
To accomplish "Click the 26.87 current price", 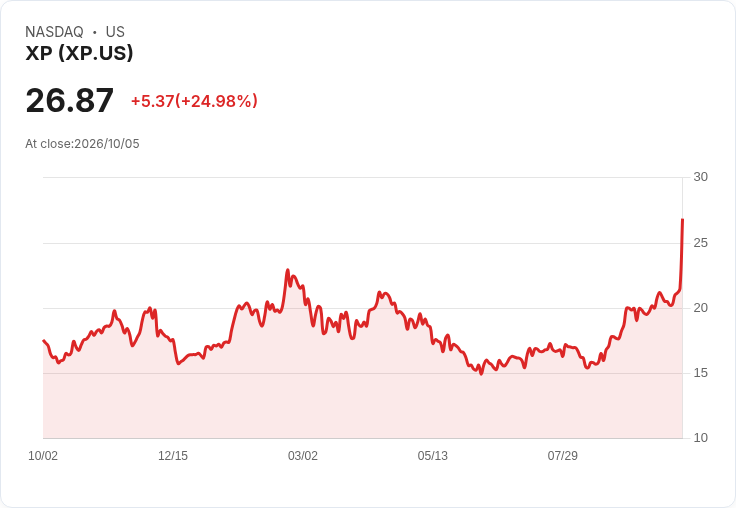I will tap(69, 100).
